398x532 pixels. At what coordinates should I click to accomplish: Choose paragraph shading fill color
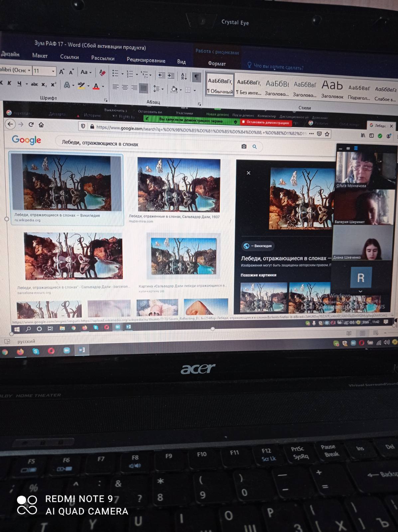174,89
